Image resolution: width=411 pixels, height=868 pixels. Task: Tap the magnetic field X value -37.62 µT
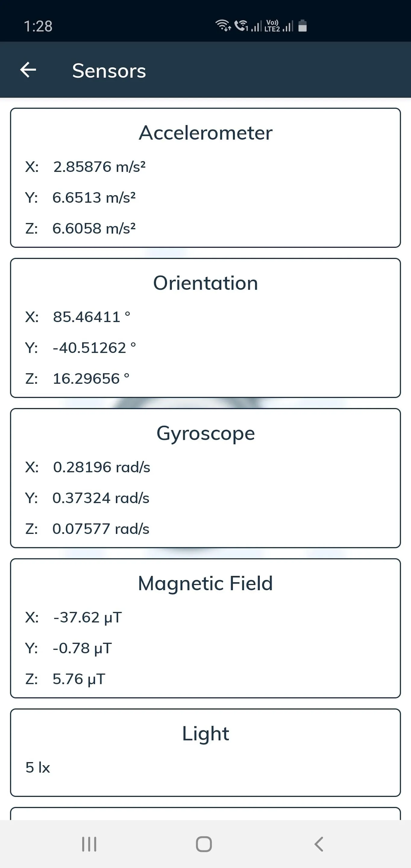[88, 617]
